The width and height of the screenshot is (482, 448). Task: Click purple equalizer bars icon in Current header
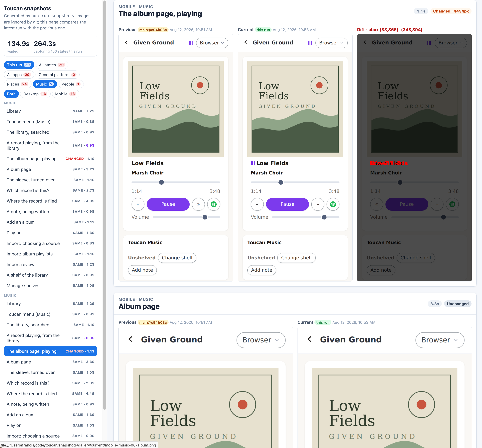tap(310, 43)
